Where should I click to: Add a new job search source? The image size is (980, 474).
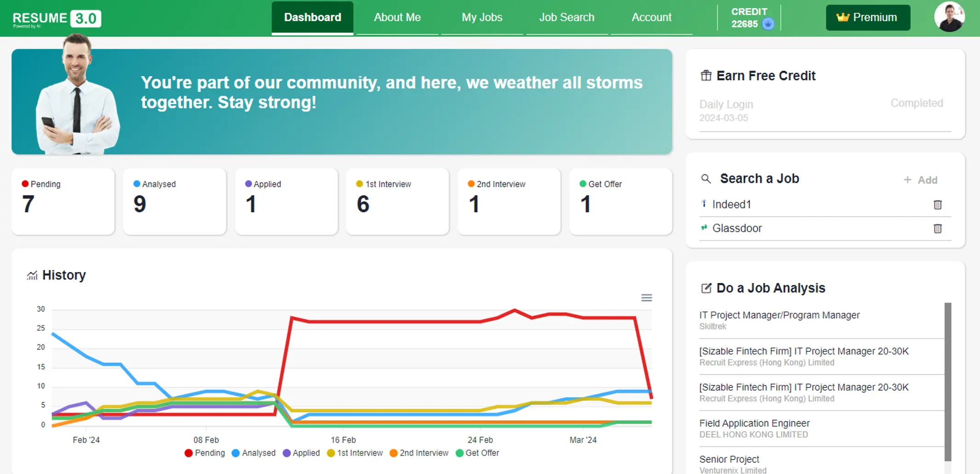pos(920,180)
